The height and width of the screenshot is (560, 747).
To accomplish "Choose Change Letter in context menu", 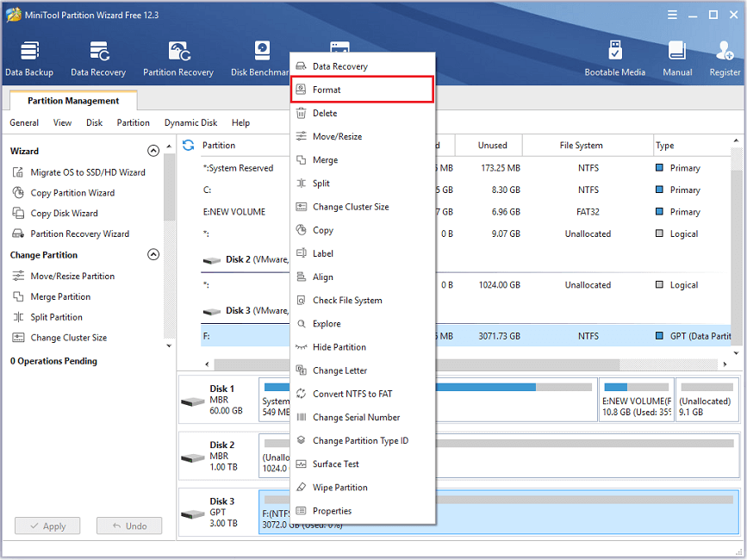I will (363, 370).
